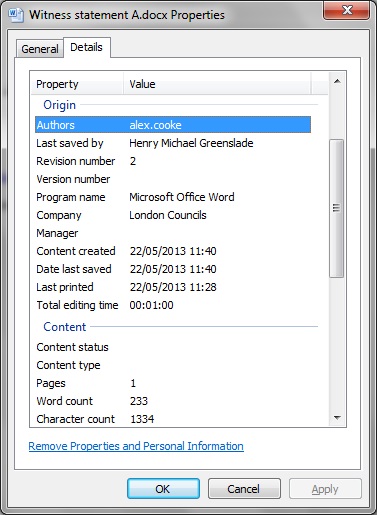
Task: Select the Revision number row
Action: pyautogui.click(x=173, y=161)
